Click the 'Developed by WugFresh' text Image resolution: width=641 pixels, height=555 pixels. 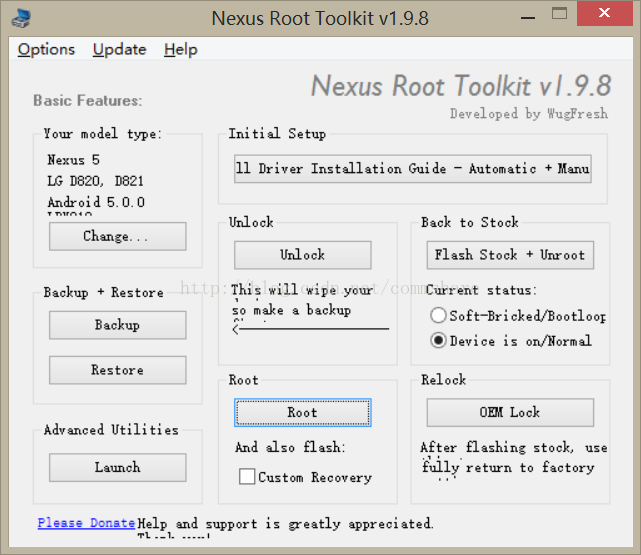point(529,114)
